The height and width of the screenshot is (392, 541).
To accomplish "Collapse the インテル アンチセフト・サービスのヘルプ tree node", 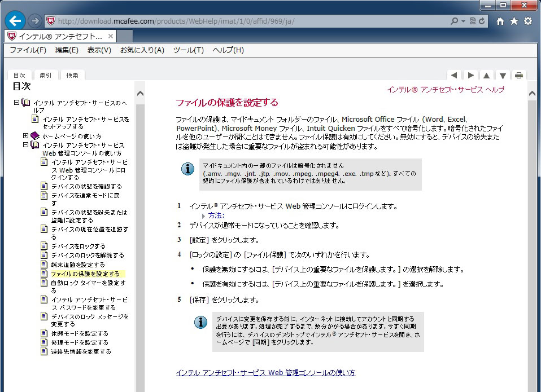I will pyautogui.click(x=17, y=103).
